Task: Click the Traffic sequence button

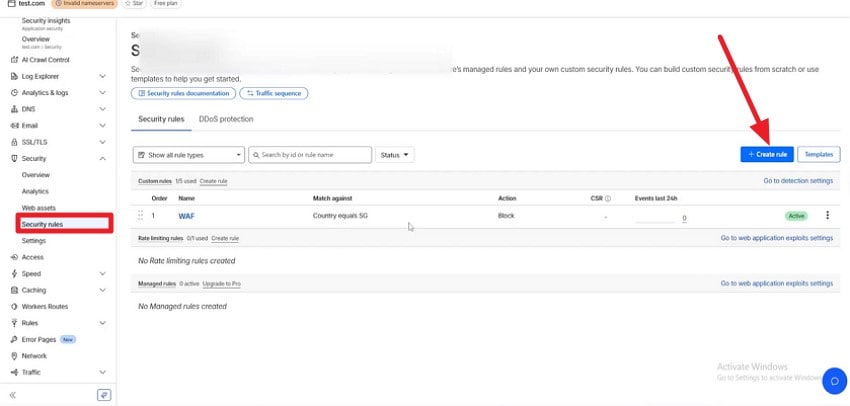Action: pyautogui.click(x=274, y=93)
